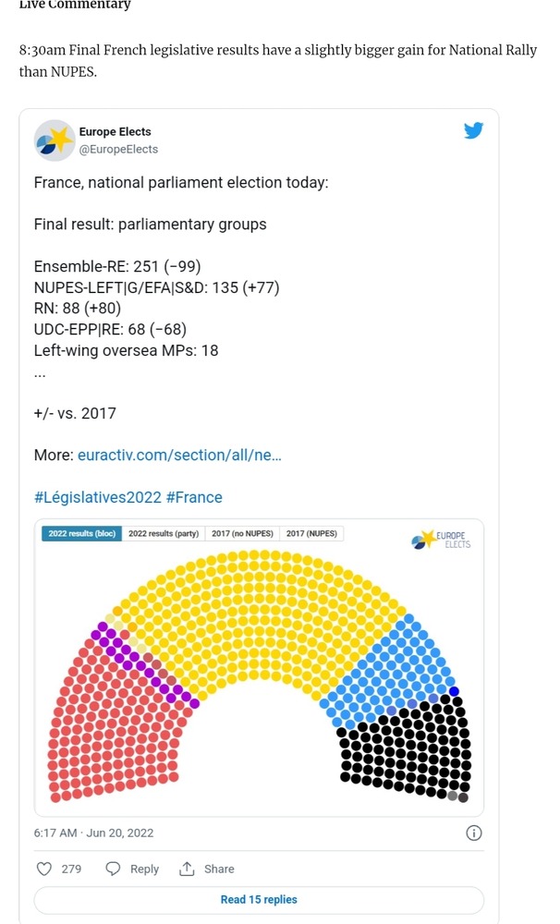Select the 2022 results (bloc) tab
The width and height of the screenshot is (560, 924).
click(x=80, y=534)
